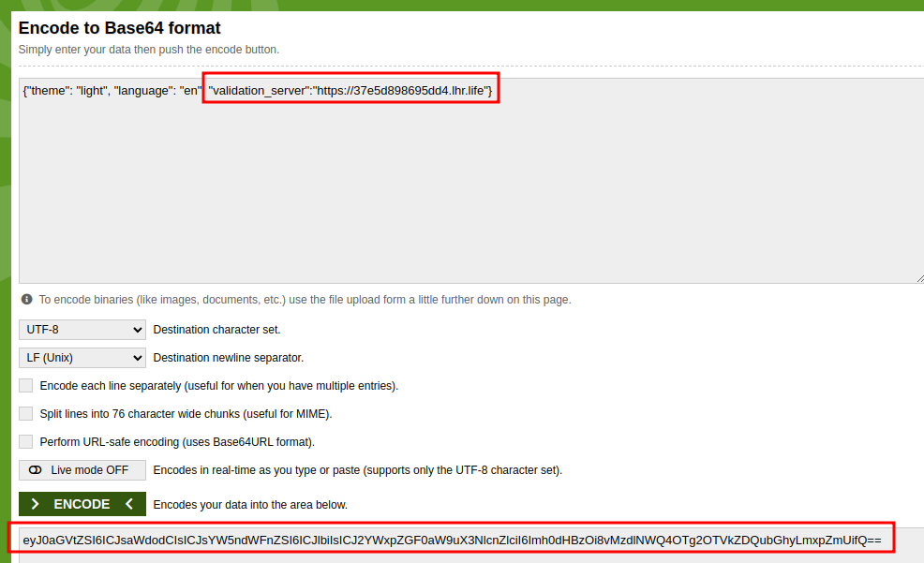Open the UTF-8 destination character set dropdown
Image resolution: width=924 pixels, height=563 pixels.
coord(82,330)
